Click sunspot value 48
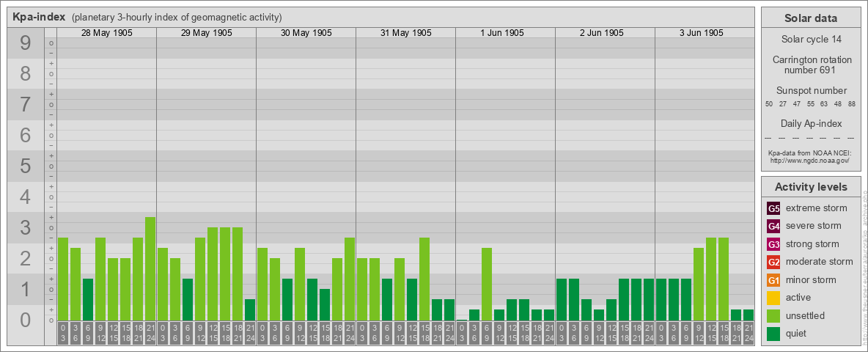The height and width of the screenshot is (352, 868). coord(838,103)
